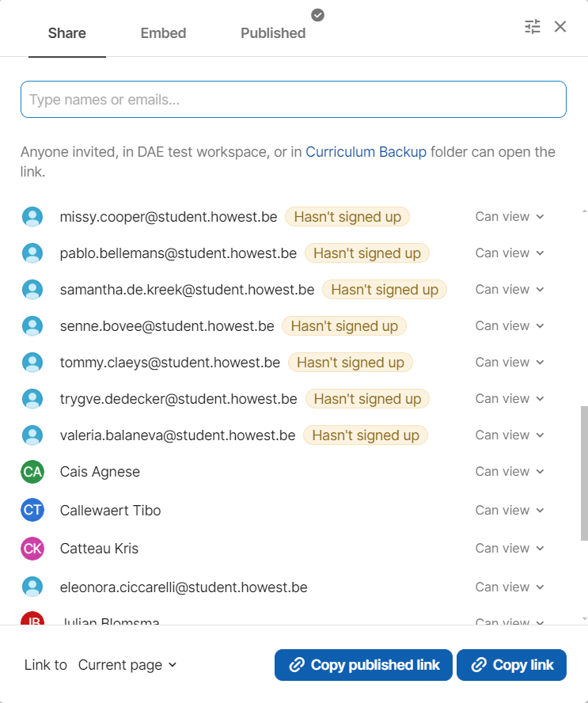Open Curriculum Backup folder link
The height and width of the screenshot is (703, 588).
366,152
